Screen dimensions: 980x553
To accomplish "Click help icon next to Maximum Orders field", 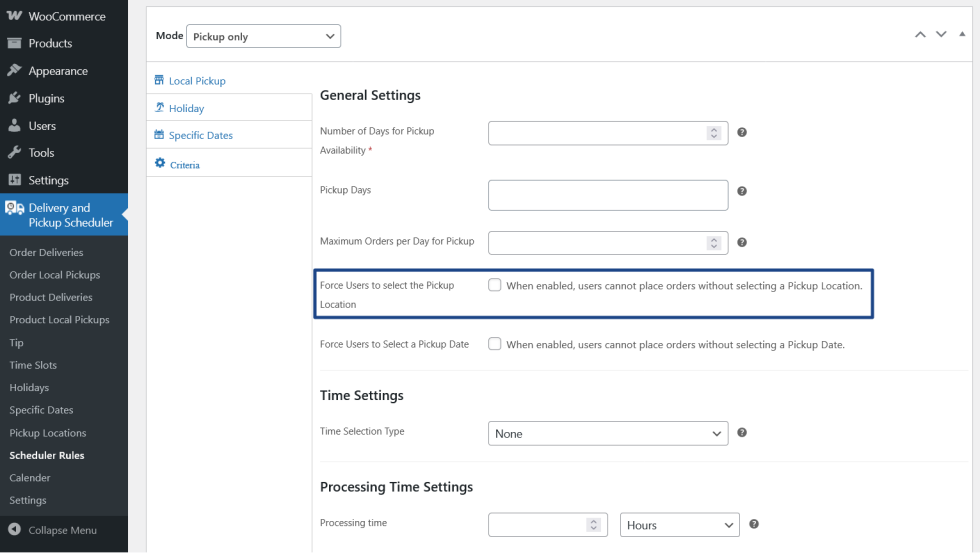I will [x=742, y=242].
